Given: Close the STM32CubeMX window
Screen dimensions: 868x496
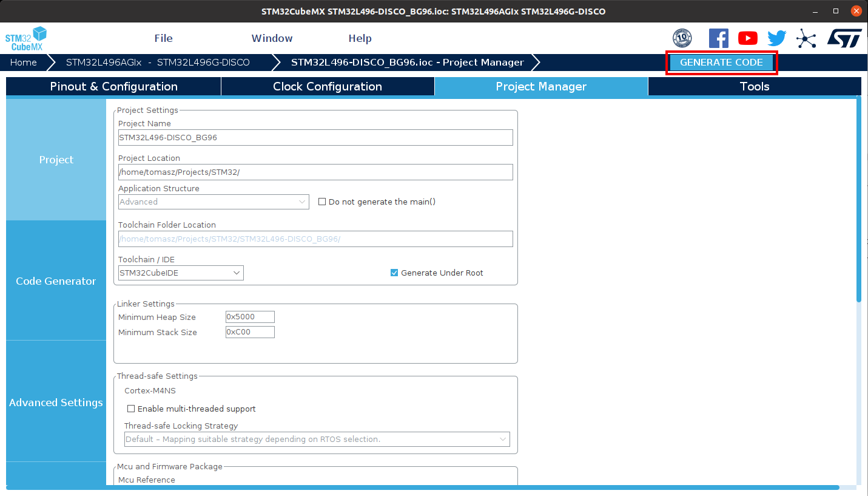Looking at the screenshot, I should coord(855,12).
